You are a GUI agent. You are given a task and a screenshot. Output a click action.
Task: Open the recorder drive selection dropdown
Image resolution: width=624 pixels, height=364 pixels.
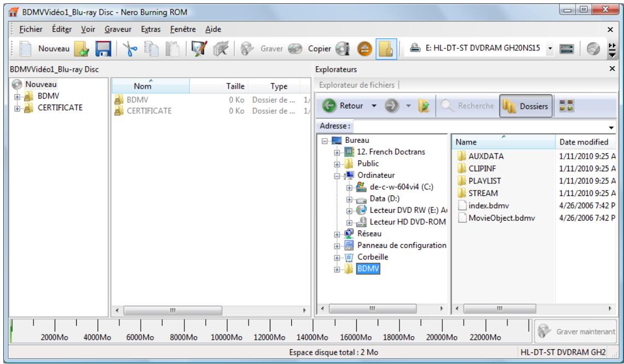point(550,49)
